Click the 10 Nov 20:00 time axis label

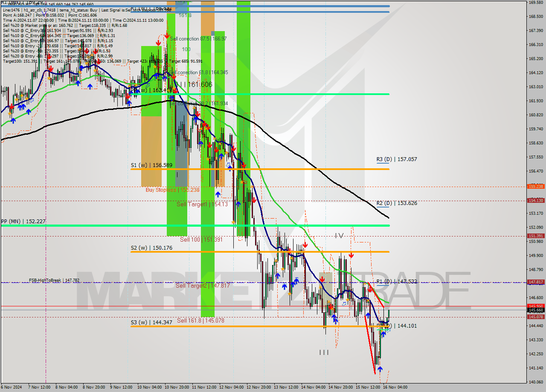click(x=177, y=387)
